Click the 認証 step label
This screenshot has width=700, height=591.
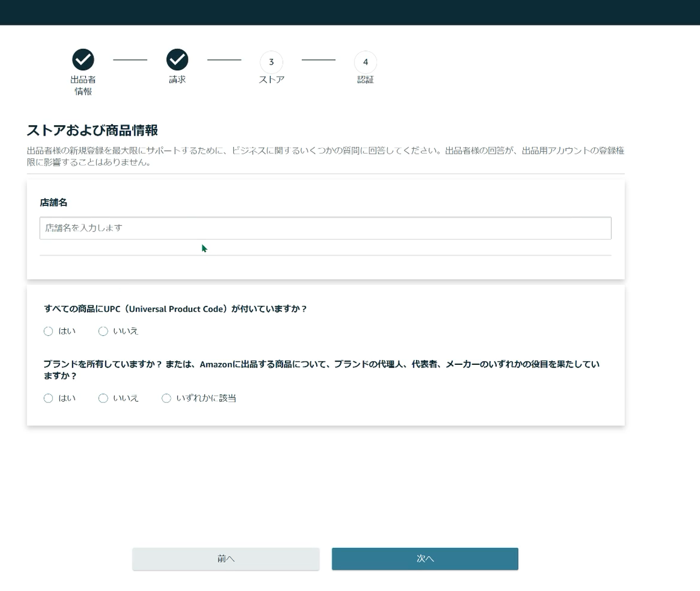coord(365,80)
